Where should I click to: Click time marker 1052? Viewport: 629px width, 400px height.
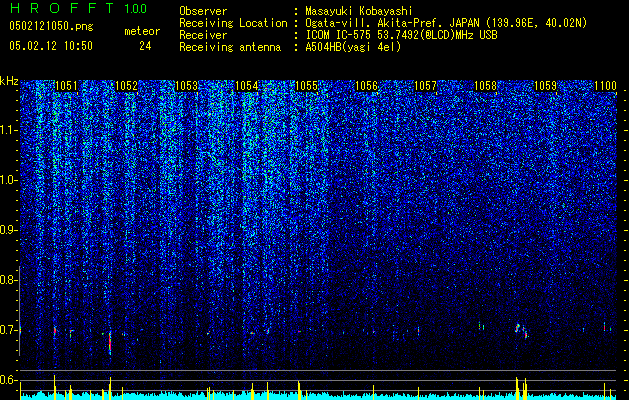[126, 86]
